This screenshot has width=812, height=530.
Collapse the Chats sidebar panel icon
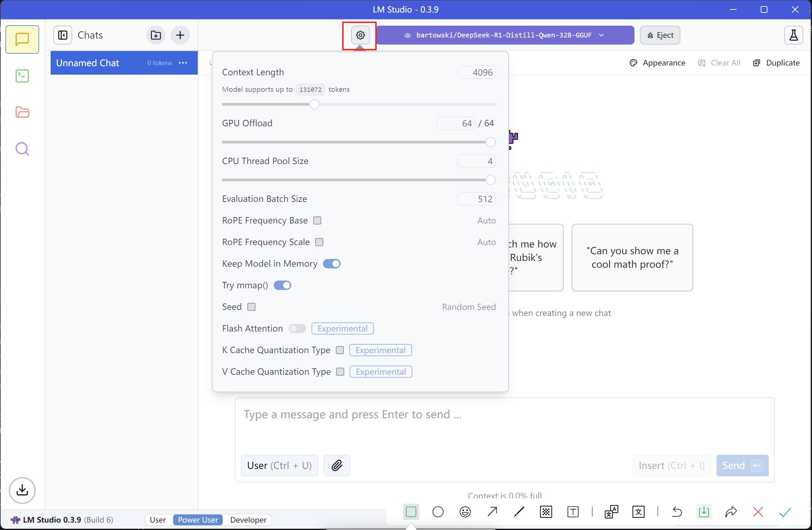pos(63,35)
